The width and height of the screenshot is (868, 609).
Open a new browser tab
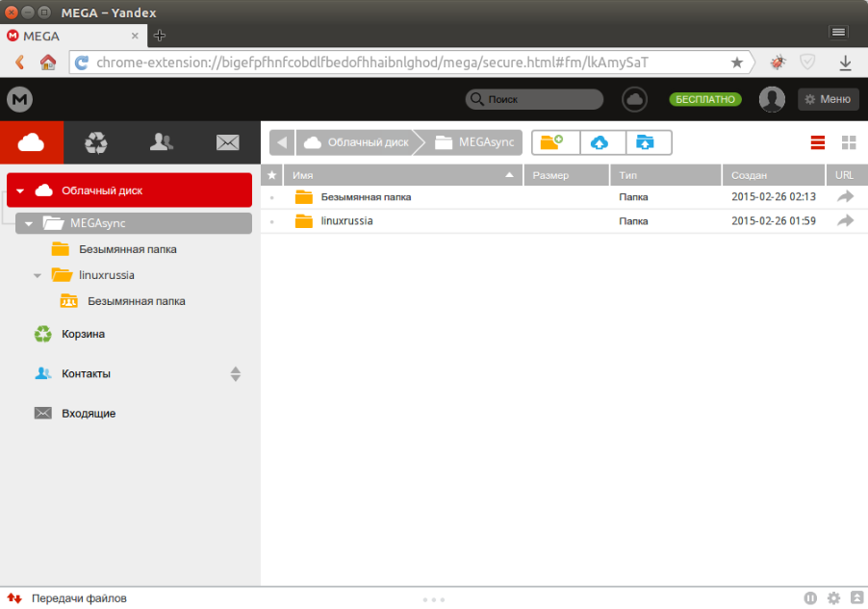pos(160,36)
